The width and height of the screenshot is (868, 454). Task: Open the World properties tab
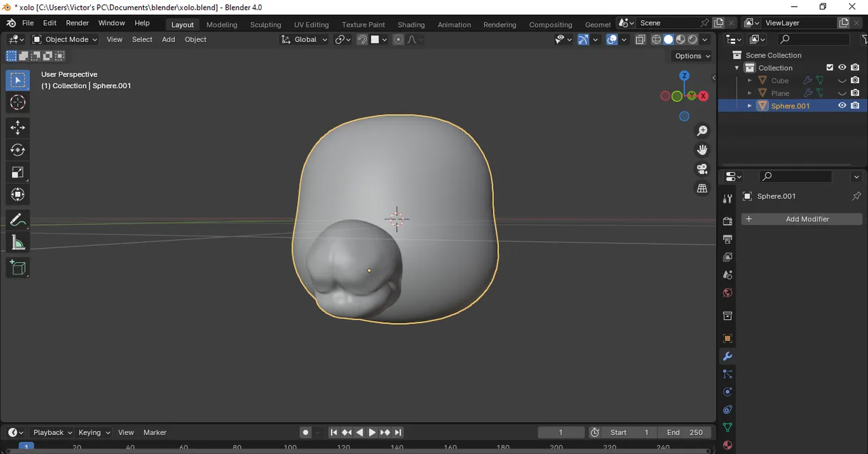point(728,293)
